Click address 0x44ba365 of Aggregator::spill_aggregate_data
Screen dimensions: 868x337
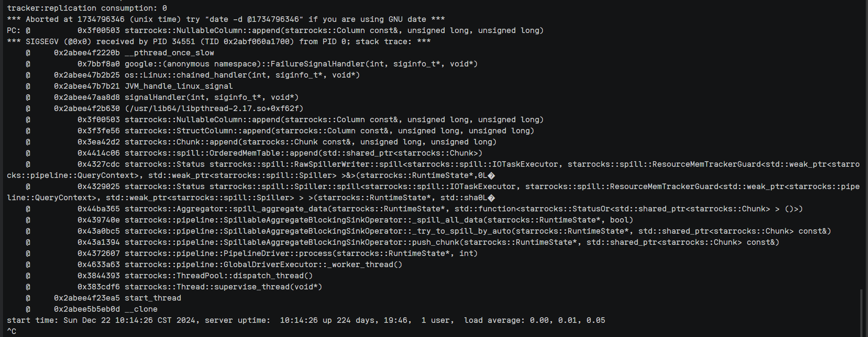[x=99, y=209]
